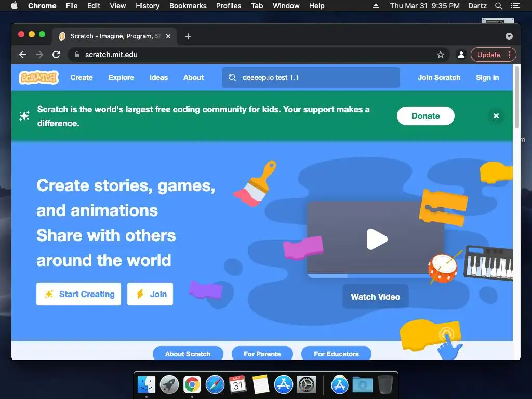532x399 pixels.
Task: Focus the Scratch search field
Action: tap(311, 77)
